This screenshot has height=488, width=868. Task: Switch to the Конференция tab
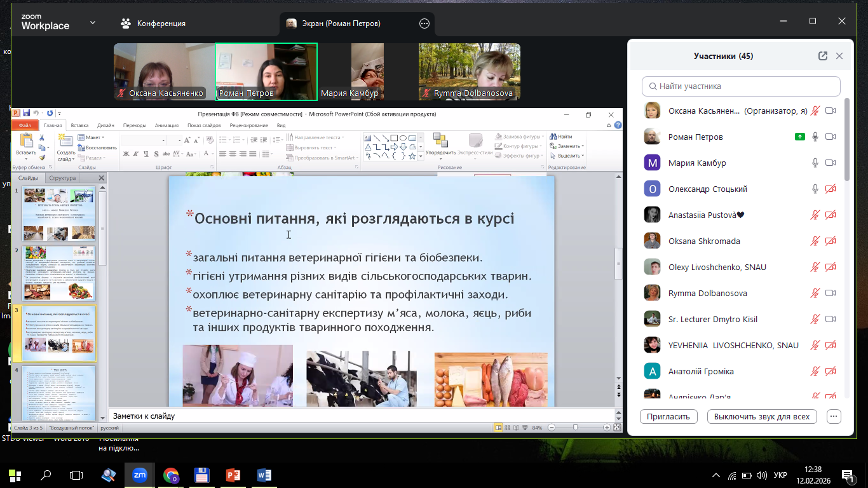pos(153,24)
